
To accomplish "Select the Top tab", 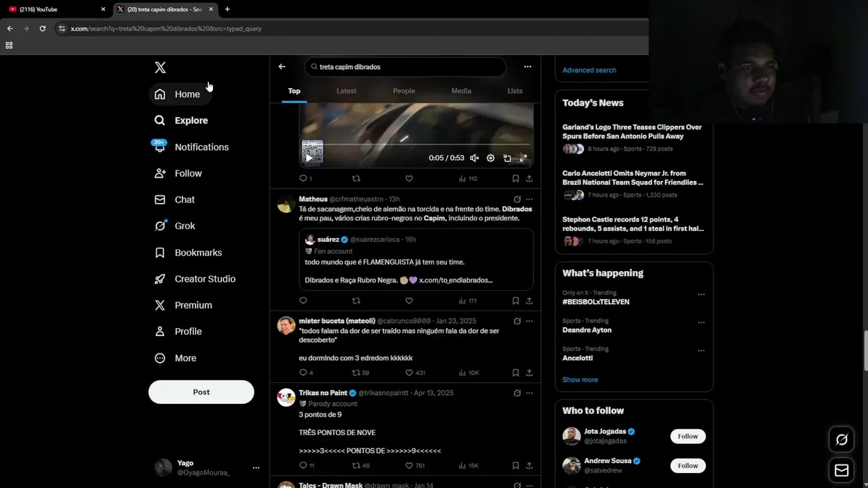I will [x=294, y=91].
